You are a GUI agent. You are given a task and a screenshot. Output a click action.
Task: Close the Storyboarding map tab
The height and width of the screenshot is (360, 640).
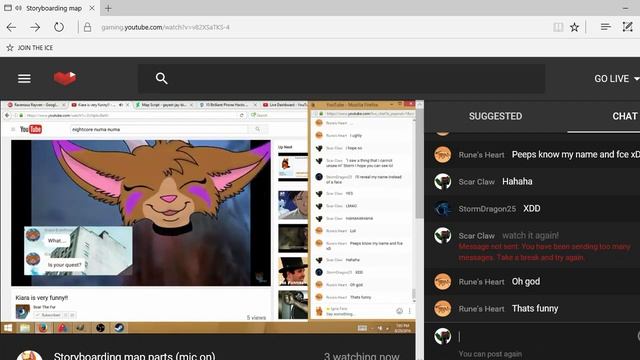point(92,8)
